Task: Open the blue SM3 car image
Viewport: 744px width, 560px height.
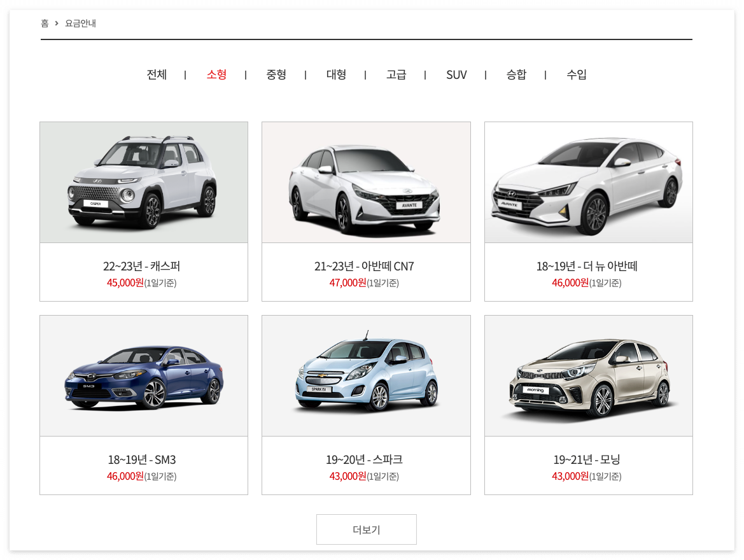Action: point(144,376)
